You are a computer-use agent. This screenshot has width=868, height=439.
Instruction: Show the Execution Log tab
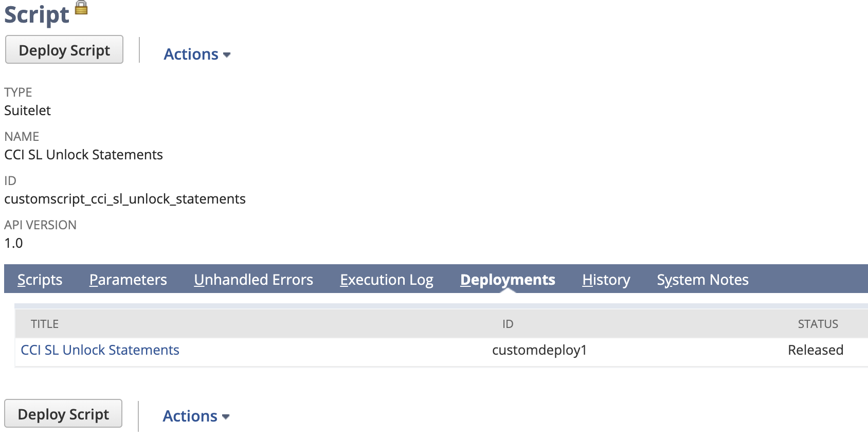point(387,280)
